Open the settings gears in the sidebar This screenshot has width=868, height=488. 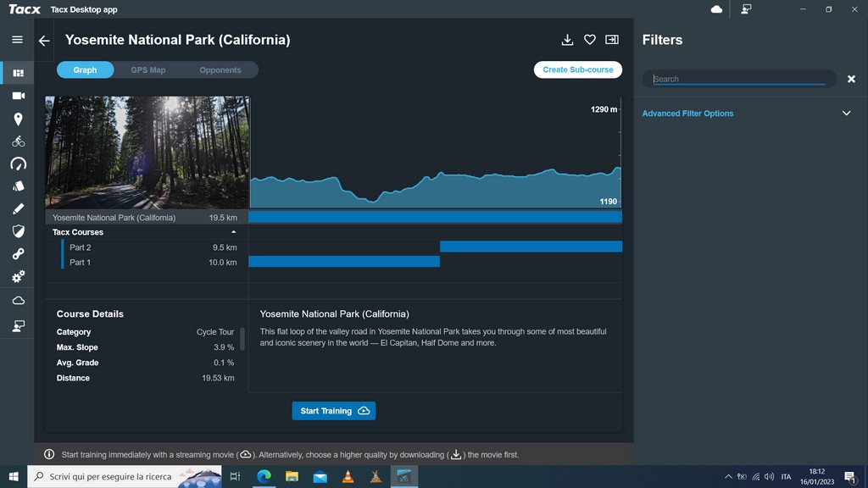(x=18, y=276)
